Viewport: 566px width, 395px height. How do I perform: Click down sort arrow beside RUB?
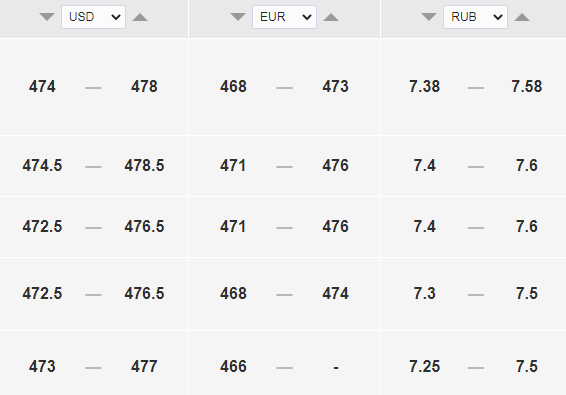429,17
